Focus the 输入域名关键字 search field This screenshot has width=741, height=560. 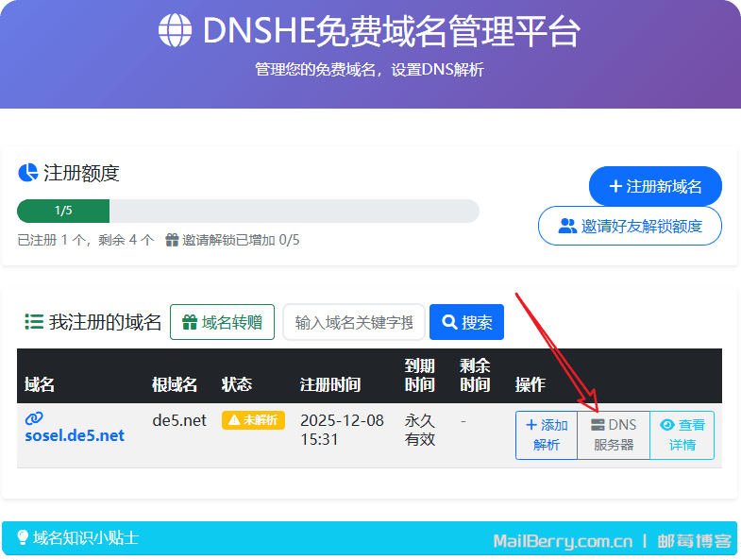(353, 322)
